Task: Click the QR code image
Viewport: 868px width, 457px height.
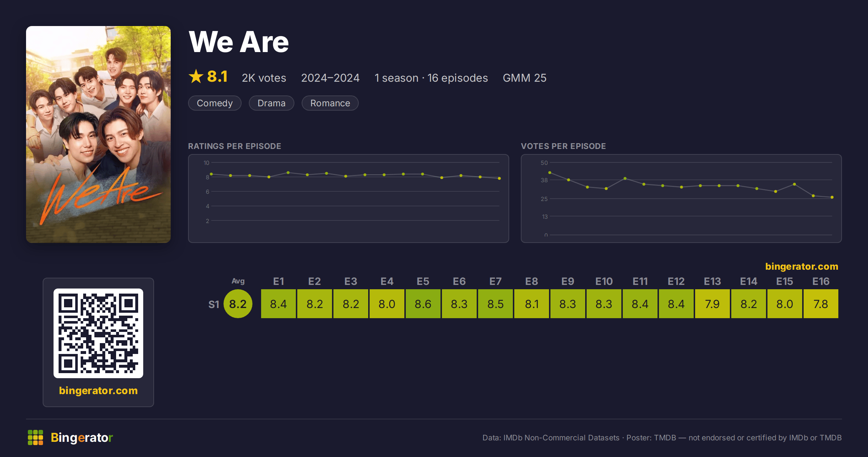Action: 98,333
